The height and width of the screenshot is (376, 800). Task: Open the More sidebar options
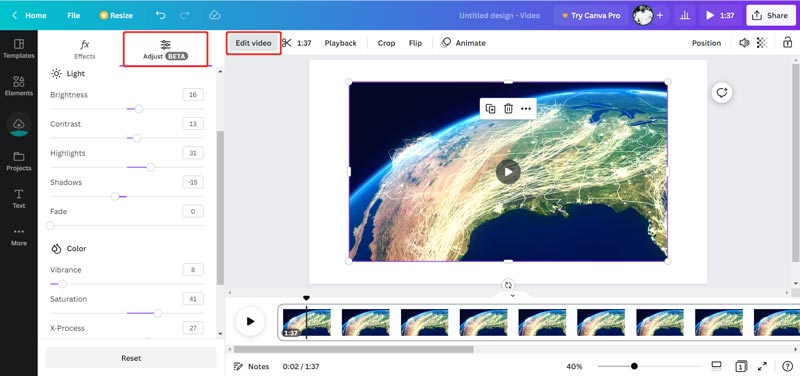(19, 237)
